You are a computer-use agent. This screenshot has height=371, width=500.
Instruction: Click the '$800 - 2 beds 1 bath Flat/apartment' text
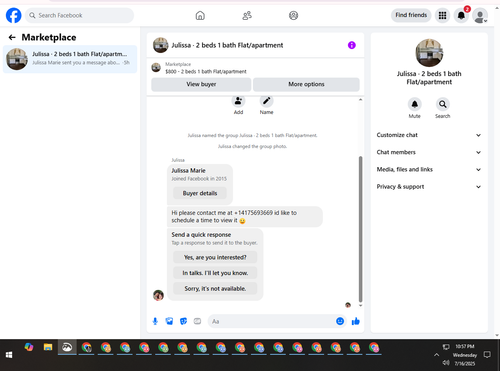[206, 71]
